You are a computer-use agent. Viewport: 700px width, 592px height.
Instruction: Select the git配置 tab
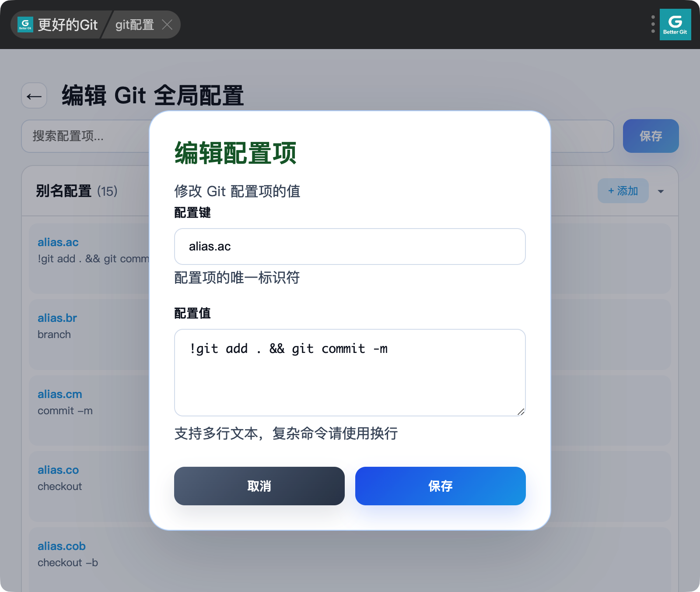click(x=135, y=25)
